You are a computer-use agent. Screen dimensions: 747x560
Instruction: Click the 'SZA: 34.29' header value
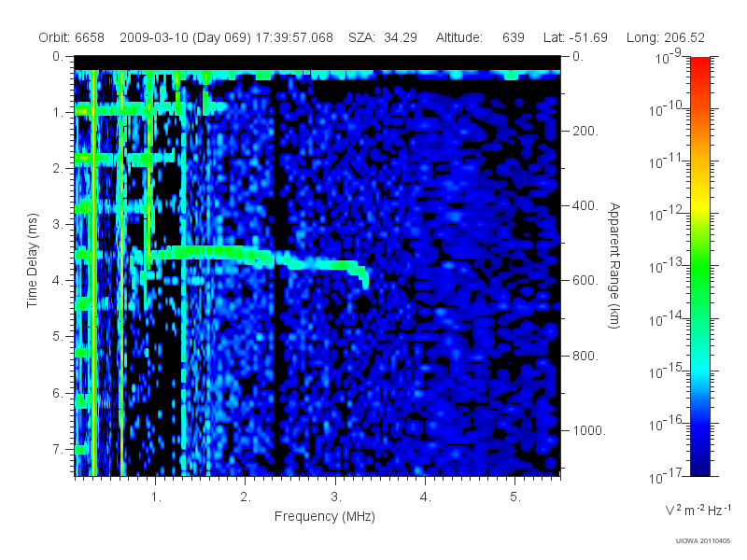[383, 37]
